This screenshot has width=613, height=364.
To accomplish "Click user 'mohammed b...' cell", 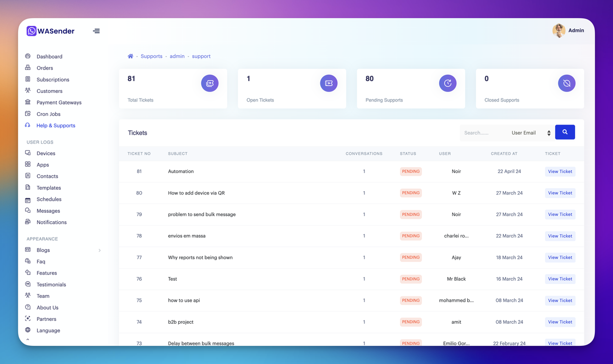I will pos(456,300).
